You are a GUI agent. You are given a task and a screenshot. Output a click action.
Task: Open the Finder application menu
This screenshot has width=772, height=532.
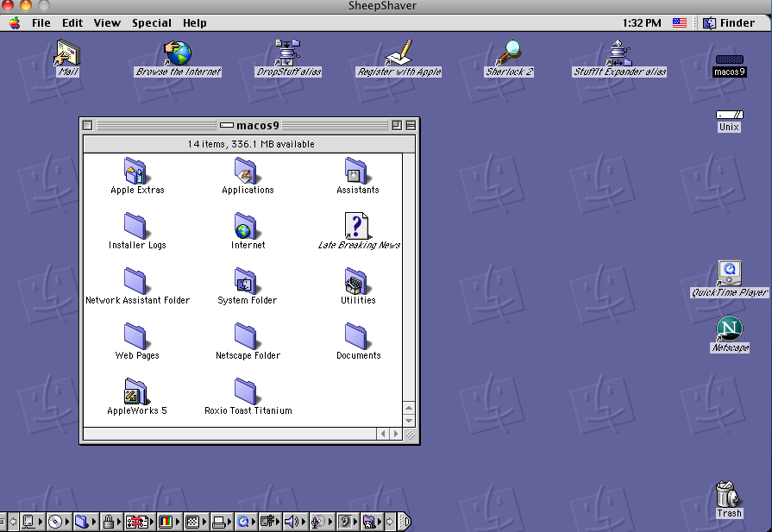(728, 23)
